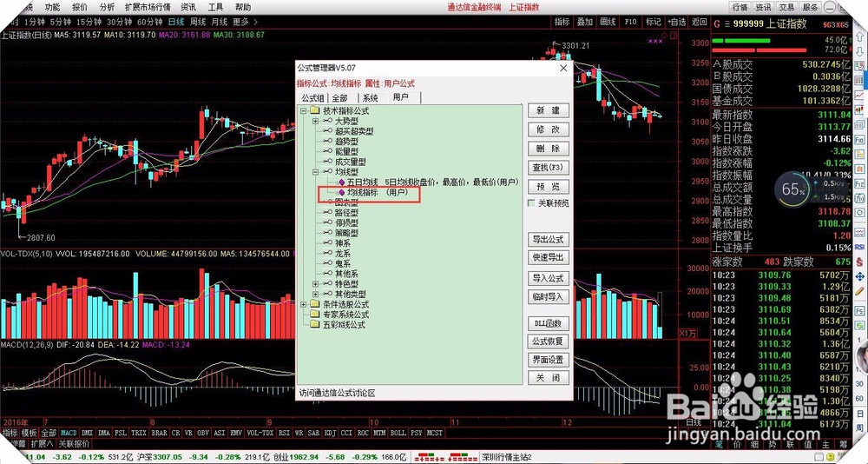Open the 交易 top-right button
868x464 pixels.
coord(786,7)
